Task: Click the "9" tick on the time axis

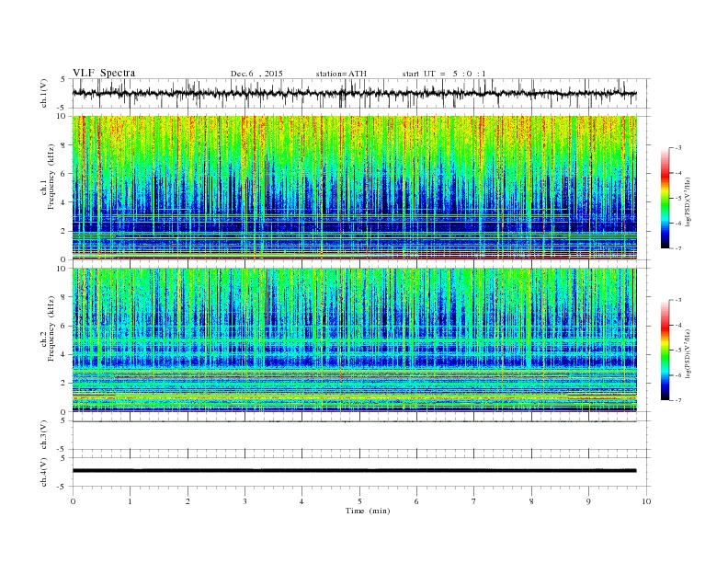Action: click(588, 501)
